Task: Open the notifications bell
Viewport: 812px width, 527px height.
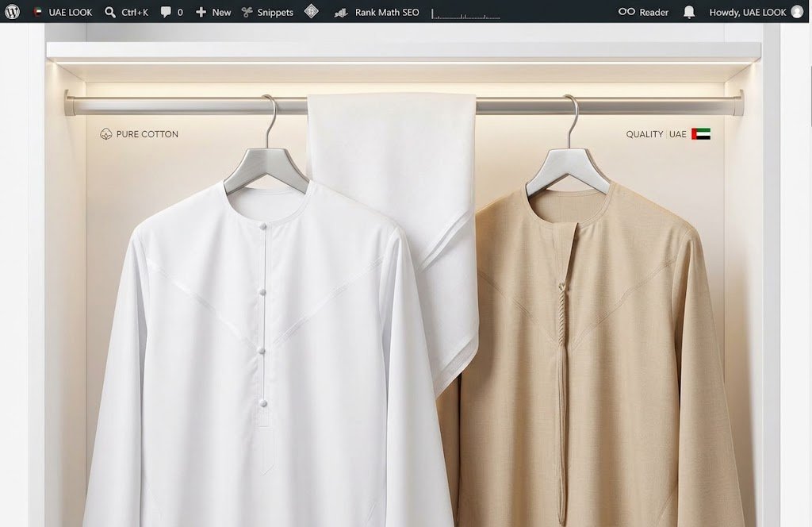Action: click(x=689, y=12)
